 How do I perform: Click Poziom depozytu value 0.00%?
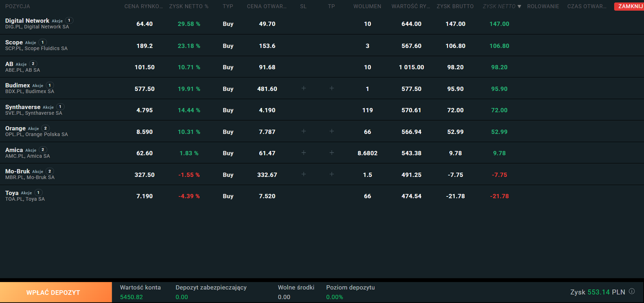(x=334, y=297)
